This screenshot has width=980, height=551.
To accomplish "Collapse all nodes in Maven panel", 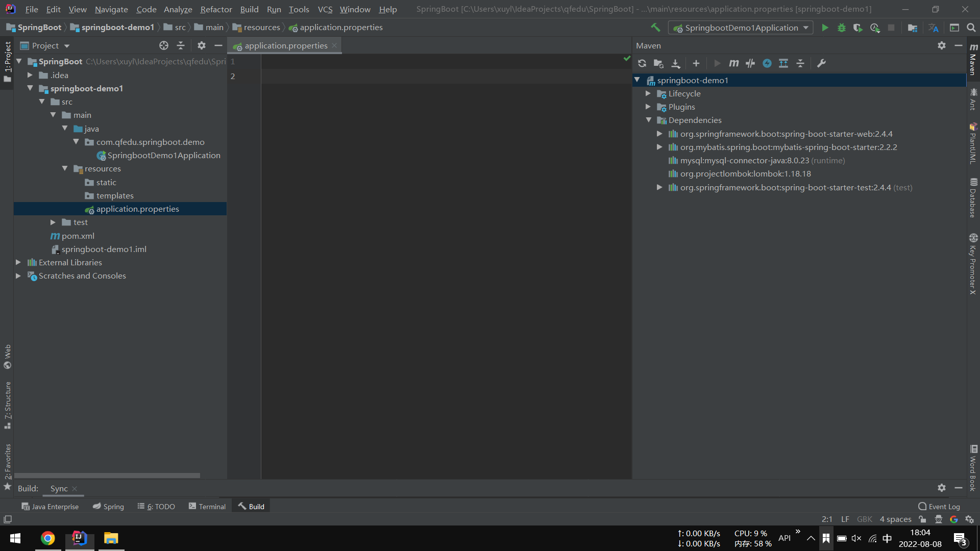I will click(800, 63).
